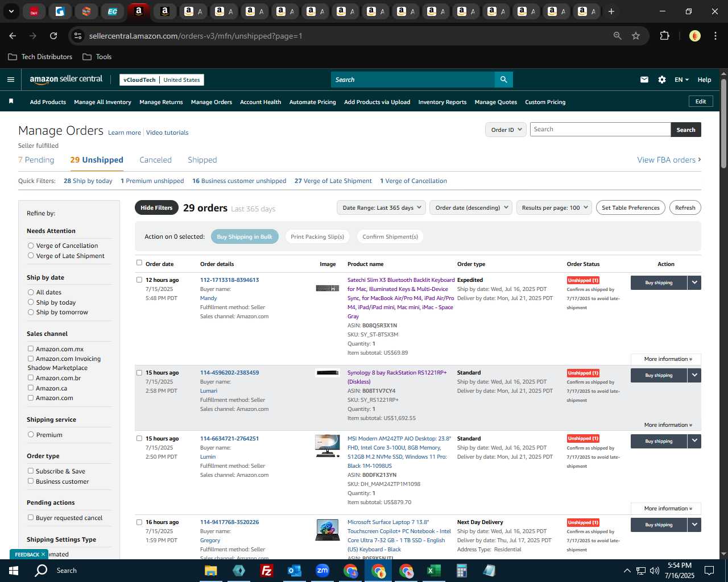Click the Amazon Seller Central logo
The width and height of the screenshot is (728, 582).
tap(66, 80)
